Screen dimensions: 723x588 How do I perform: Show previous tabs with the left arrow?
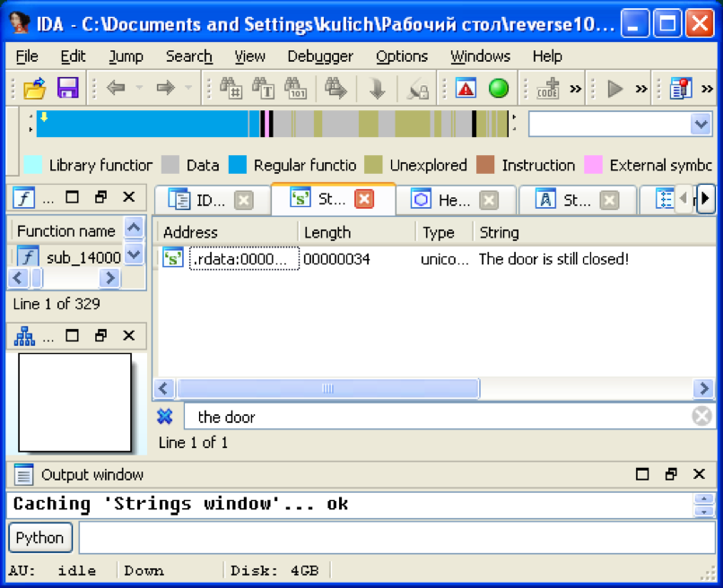tap(684, 199)
